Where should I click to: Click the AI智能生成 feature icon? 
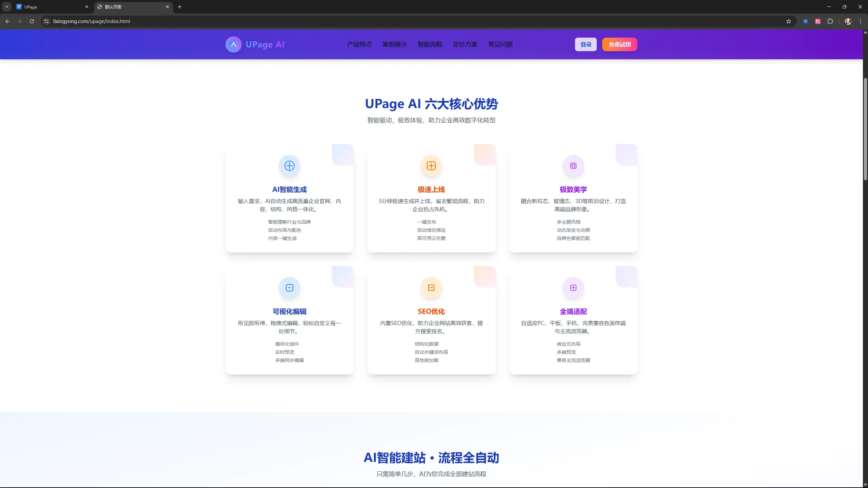click(289, 166)
